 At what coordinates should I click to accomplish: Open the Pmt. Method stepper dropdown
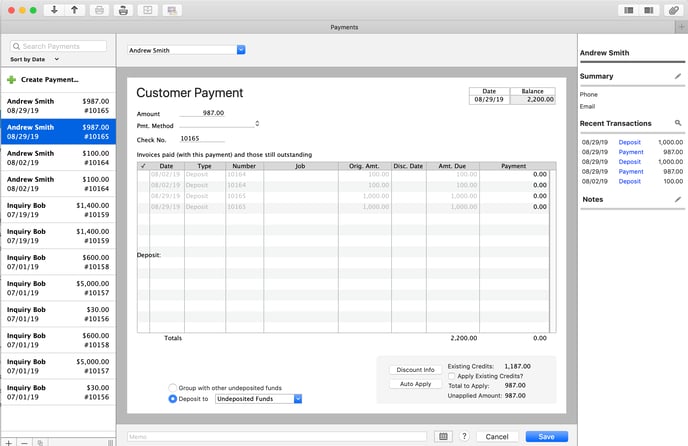pyautogui.click(x=257, y=124)
